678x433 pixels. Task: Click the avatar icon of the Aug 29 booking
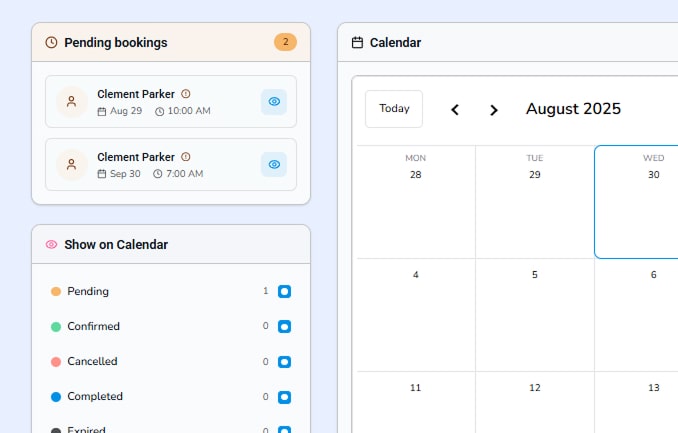pyautogui.click(x=71, y=101)
